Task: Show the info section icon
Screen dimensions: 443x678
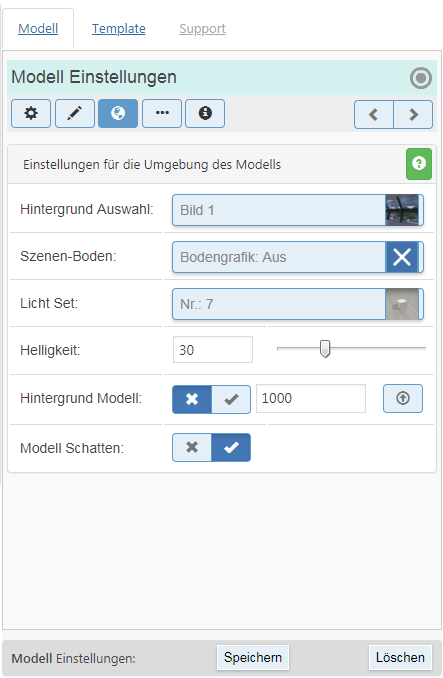Action: point(205,114)
